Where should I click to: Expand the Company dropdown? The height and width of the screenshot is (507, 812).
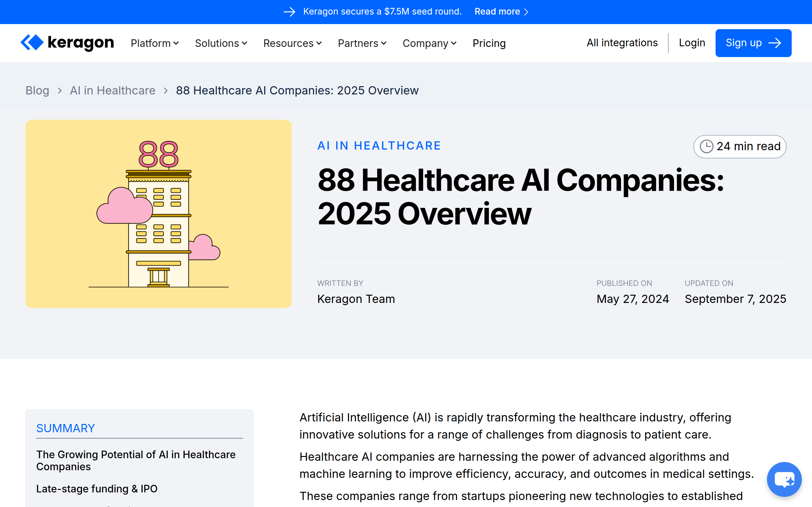coord(429,43)
